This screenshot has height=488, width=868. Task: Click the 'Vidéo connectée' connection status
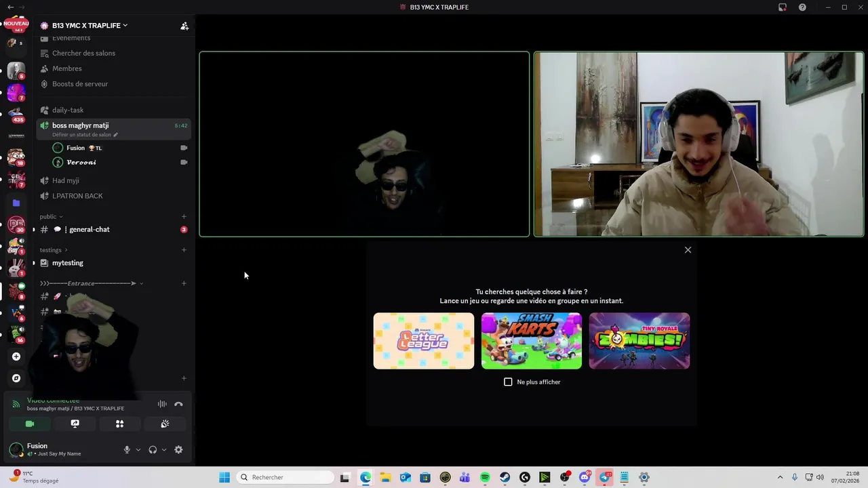coord(53,401)
